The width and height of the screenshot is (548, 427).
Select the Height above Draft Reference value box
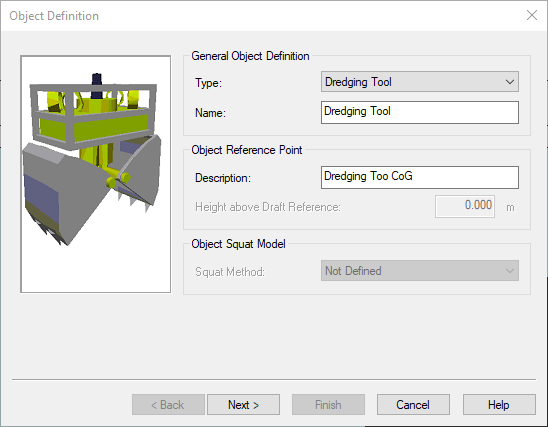click(465, 206)
